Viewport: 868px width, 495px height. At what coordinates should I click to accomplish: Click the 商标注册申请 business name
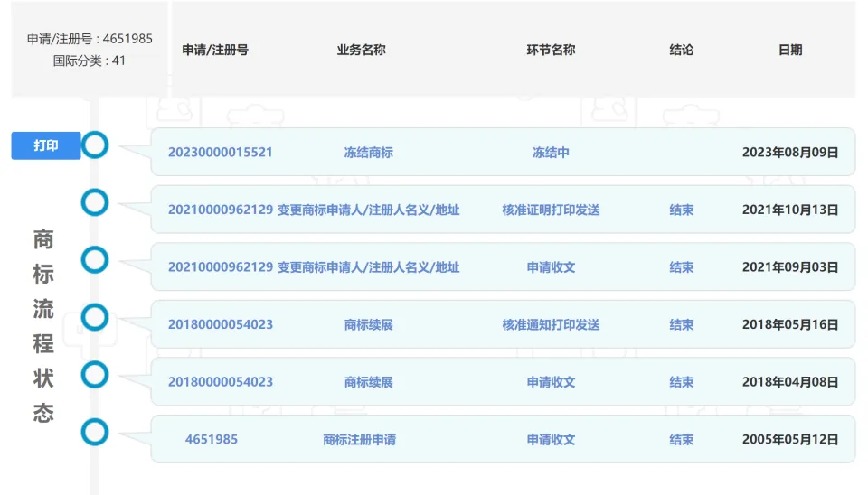coord(359,439)
